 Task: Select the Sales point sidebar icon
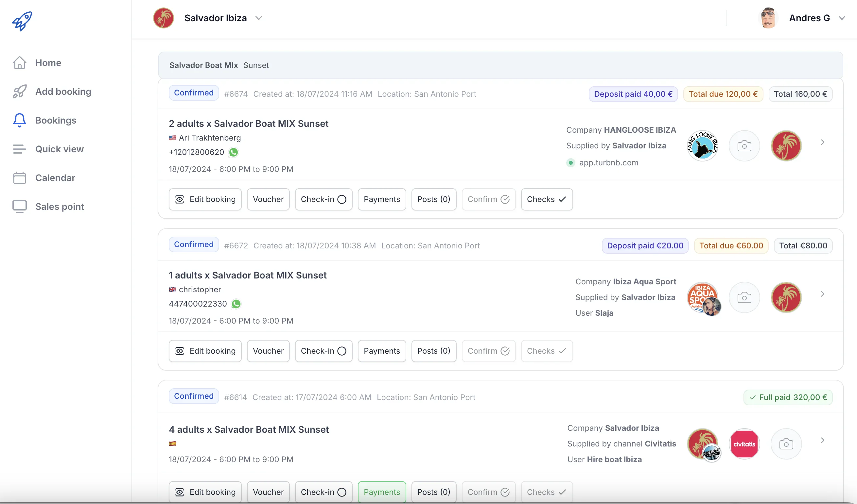click(19, 206)
